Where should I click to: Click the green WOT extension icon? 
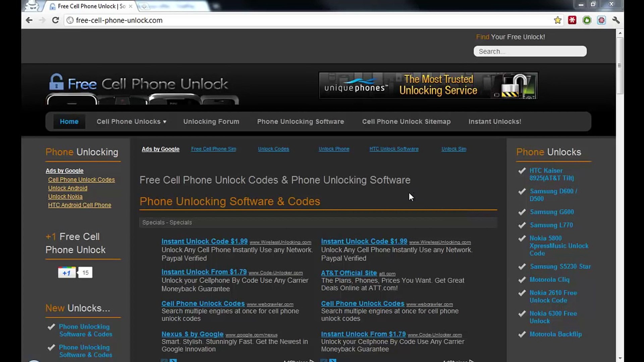pos(587,20)
